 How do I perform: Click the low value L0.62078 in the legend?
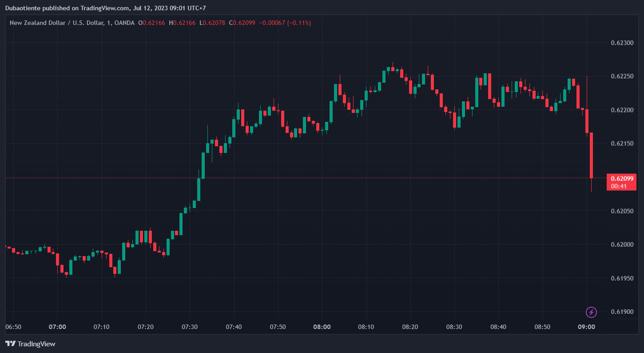212,23
